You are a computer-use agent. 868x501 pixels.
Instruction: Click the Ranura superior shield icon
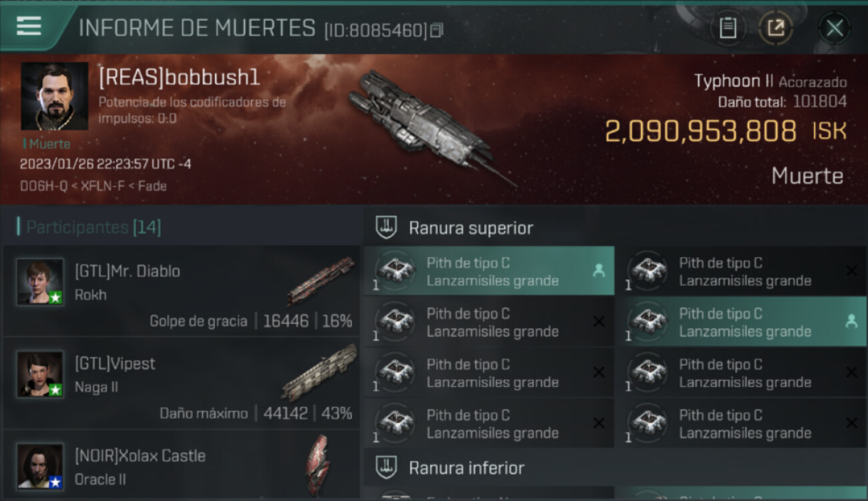[386, 228]
